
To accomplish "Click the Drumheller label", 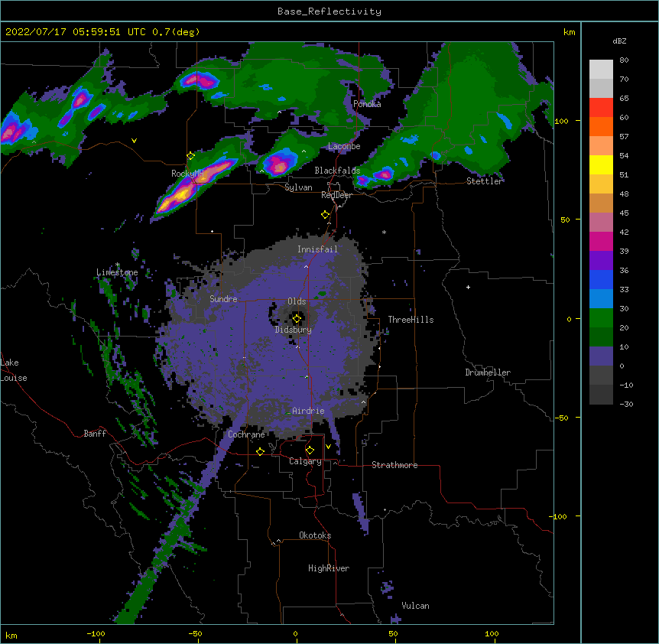I will pos(488,372).
